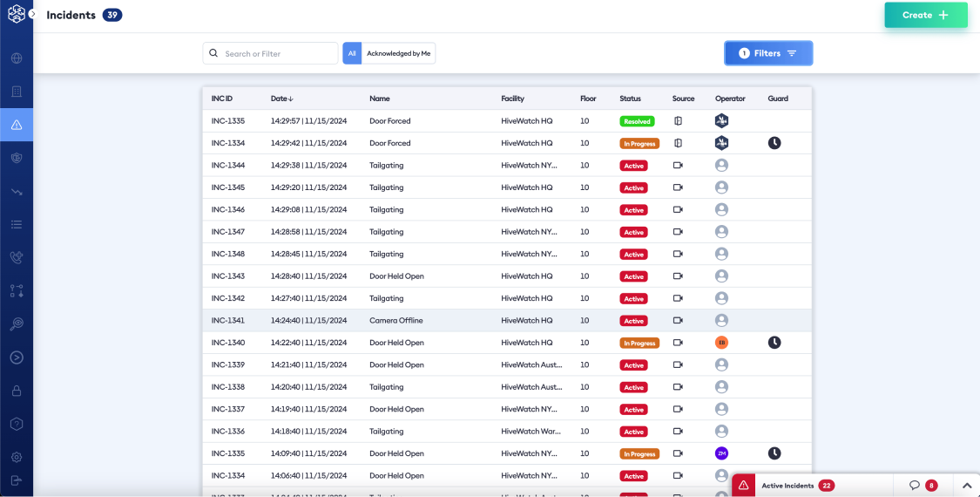This screenshot has width=980, height=497.
Task: Click the chat messages bubble icon
Action: coord(914,486)
